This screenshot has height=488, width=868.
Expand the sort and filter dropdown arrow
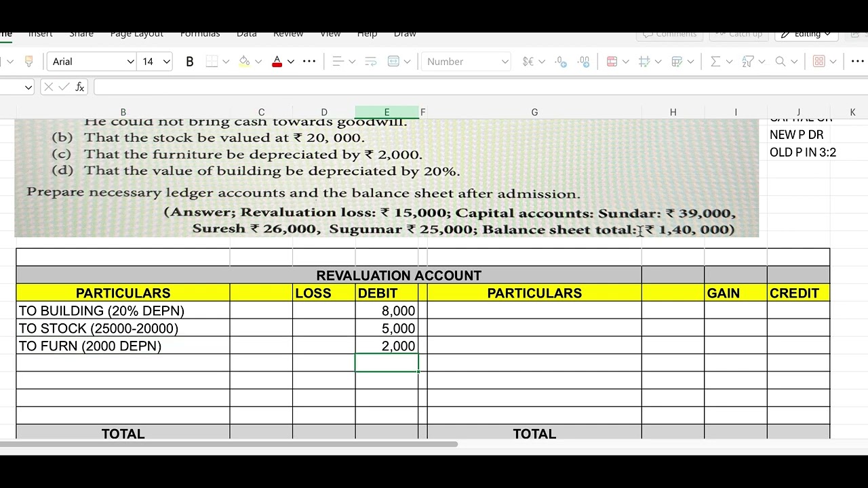pos(762,62)
